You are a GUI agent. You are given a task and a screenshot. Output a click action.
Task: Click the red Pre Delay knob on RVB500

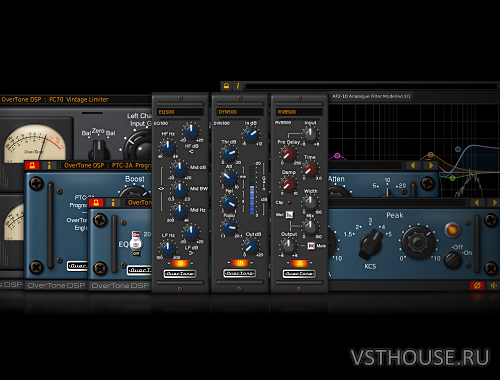[288, 154]
